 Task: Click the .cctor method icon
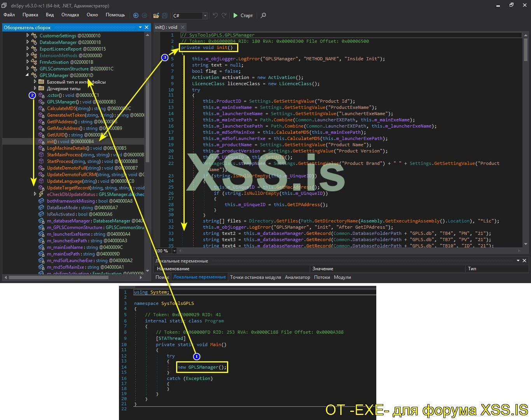click(x=42, y=95)
